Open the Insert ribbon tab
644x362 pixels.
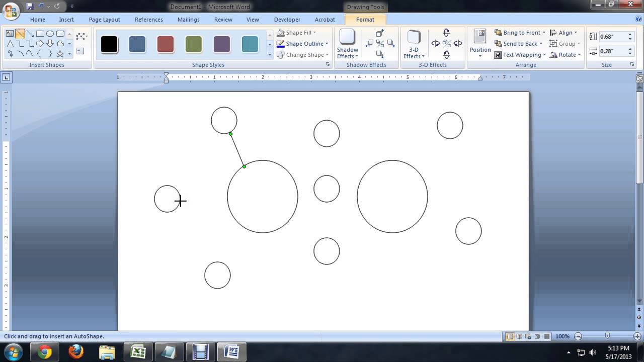point(66,20)
